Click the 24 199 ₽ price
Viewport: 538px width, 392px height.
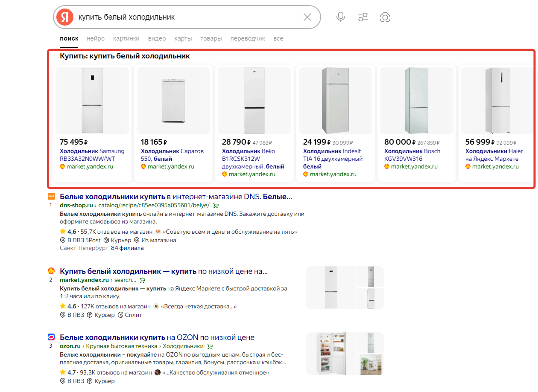point(317,142)
